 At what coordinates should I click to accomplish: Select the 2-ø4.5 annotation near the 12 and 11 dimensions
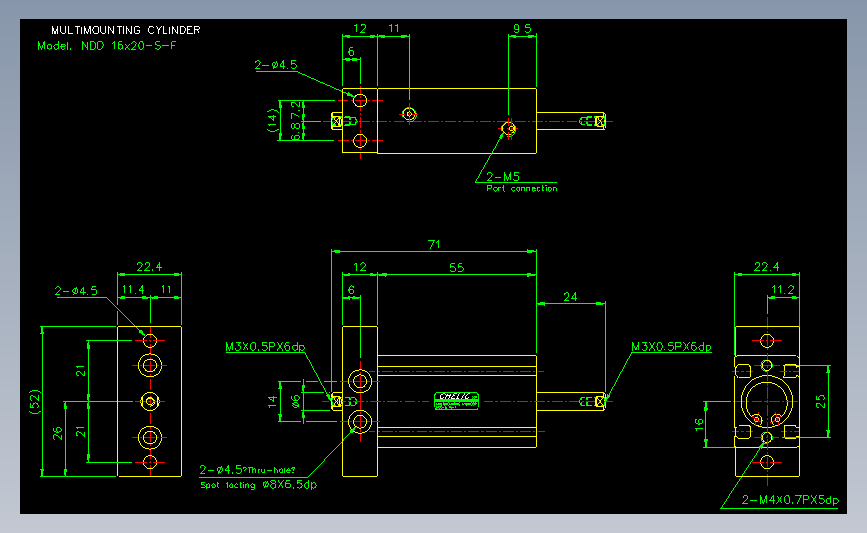coord(276,65)
